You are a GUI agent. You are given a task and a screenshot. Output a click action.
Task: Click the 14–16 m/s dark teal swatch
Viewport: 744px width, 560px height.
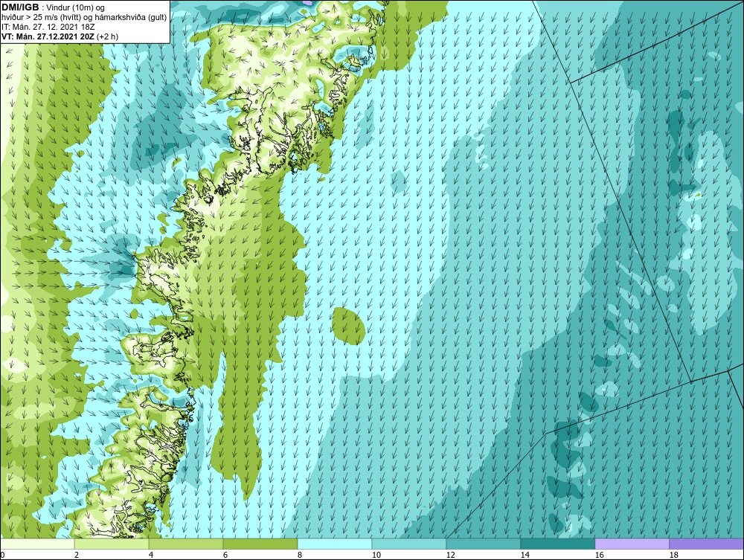coord(557,544)
